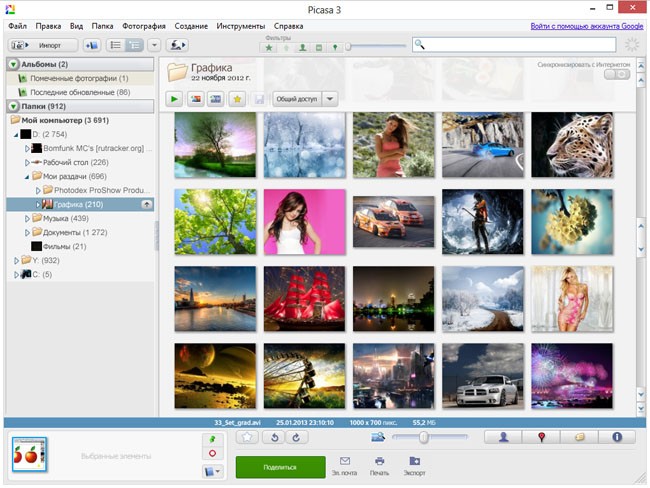The height and width of the screenshot is (488, 650).
Task: Create photo collage icon
Action: [195, 99]
